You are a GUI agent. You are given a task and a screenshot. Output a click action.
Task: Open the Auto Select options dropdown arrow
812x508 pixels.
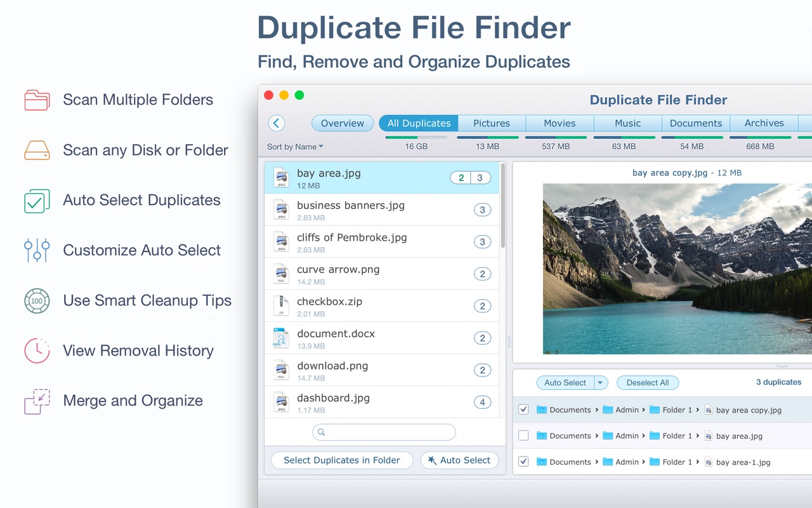[x=601, y=383]
